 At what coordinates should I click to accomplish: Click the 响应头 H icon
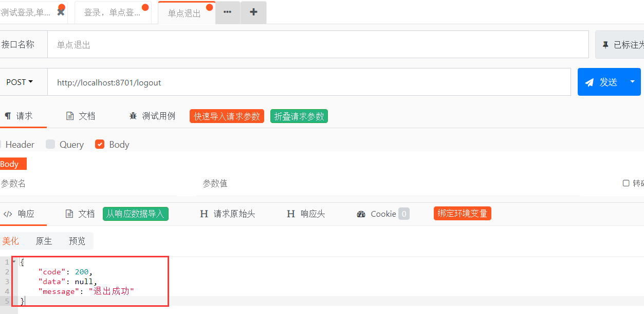[x=290, y=214]
